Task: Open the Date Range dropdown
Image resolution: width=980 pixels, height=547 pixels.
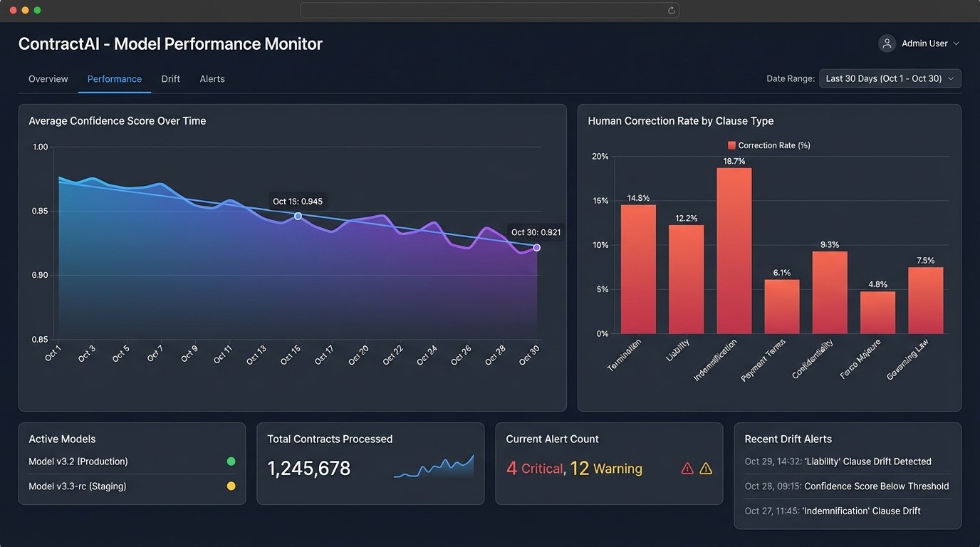Action: pos(890,78)
